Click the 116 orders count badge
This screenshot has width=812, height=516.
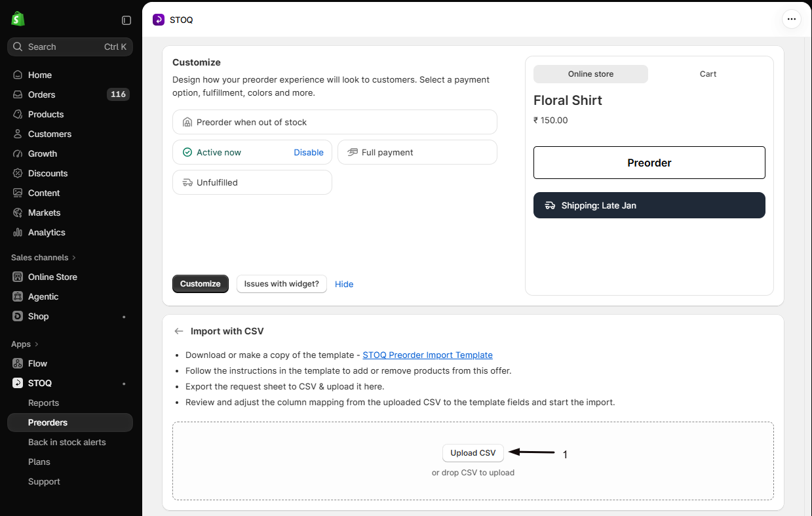pos(118,94)
